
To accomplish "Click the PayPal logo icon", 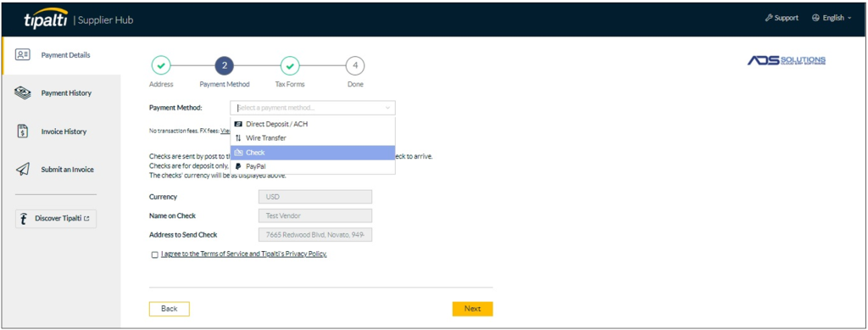I will point(238,166).
